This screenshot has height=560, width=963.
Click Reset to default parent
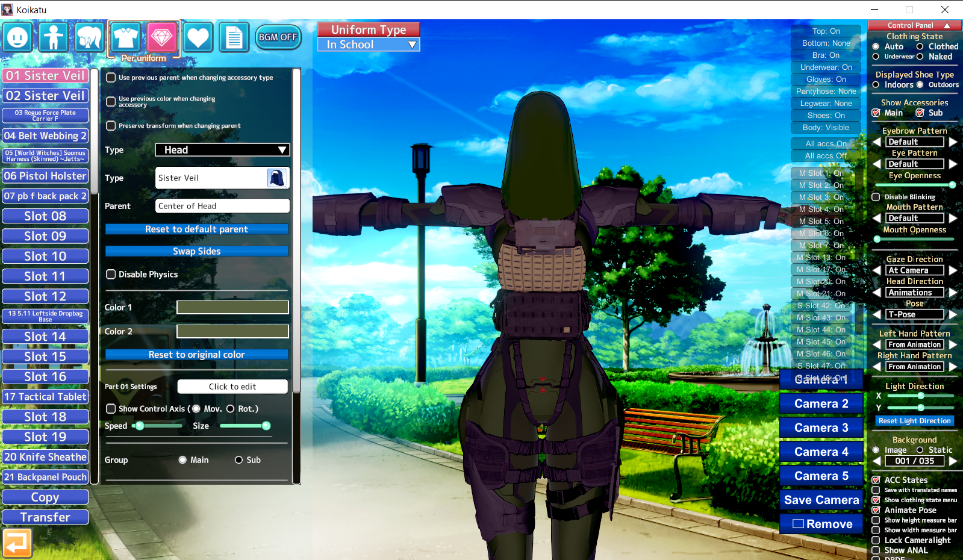coord(196,229)
